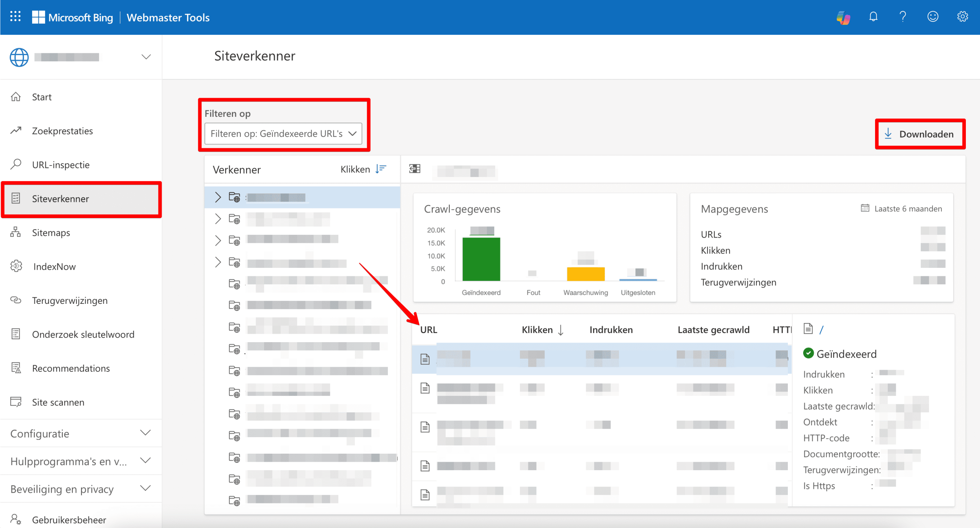Toggle the explorer panel collapse icon
Screen dimensions: 980x528
pyautogui.click(x=415, y=169)
